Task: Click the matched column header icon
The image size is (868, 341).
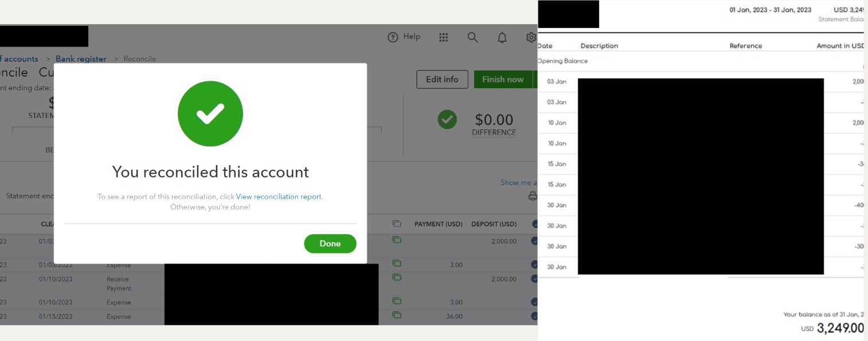Action: coord(397,224)
